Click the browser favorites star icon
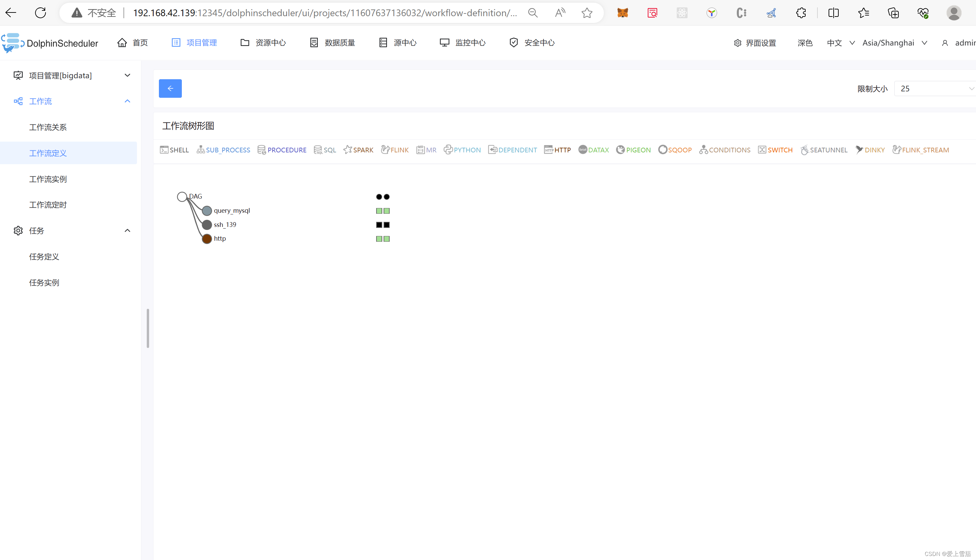Screen dimensions: 976x560 (x=587, y=13)
